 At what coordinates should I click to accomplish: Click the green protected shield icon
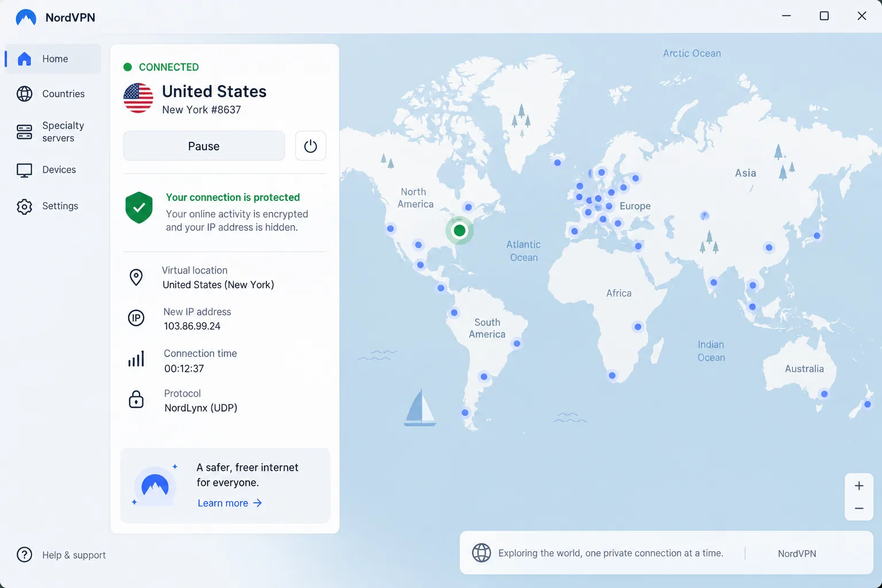pyautogui.click(x=139, y=207)
